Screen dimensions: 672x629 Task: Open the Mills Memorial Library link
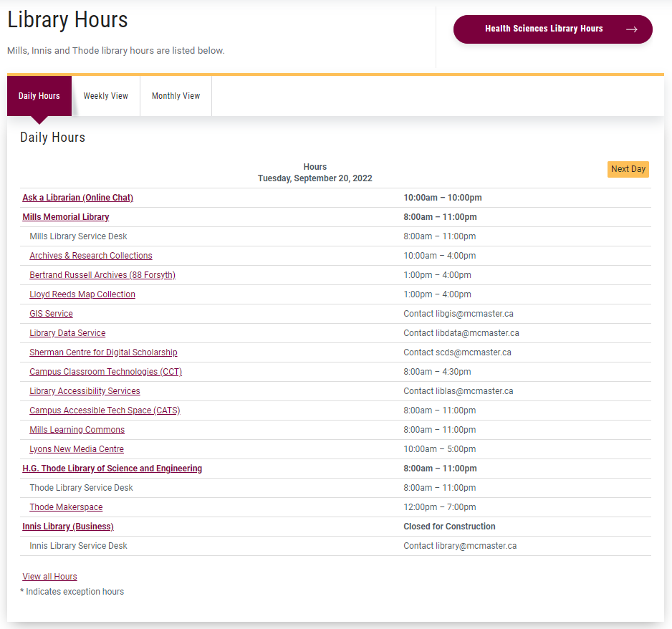click(66, 217)
